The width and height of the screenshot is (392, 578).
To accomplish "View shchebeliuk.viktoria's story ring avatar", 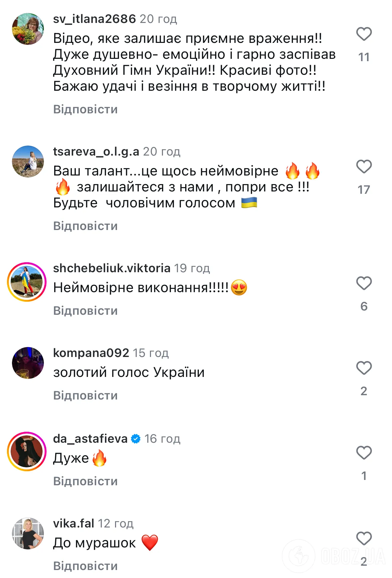I will [x=27, y=282].
